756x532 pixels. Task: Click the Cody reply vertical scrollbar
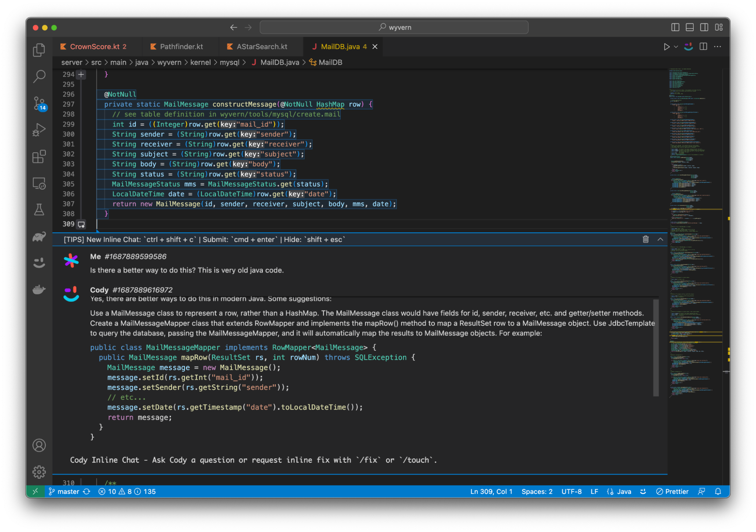pos(656,348)
